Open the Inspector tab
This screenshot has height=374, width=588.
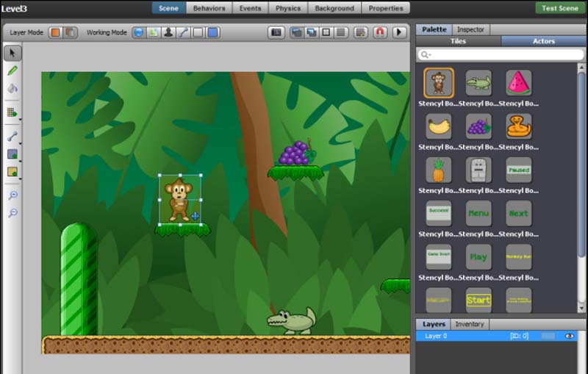pos(470,29)
